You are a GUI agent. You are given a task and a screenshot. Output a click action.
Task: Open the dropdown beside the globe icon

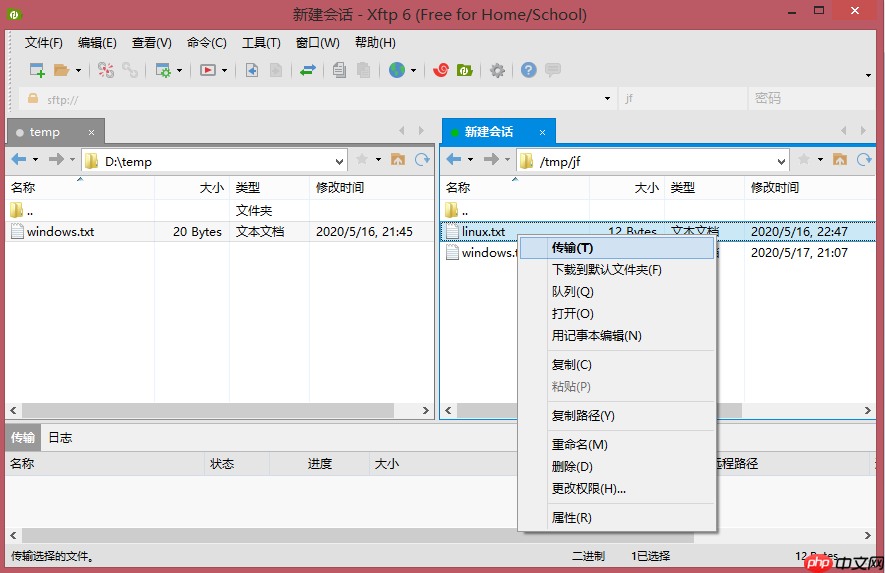pyautogui.click(x=413, y=71)
